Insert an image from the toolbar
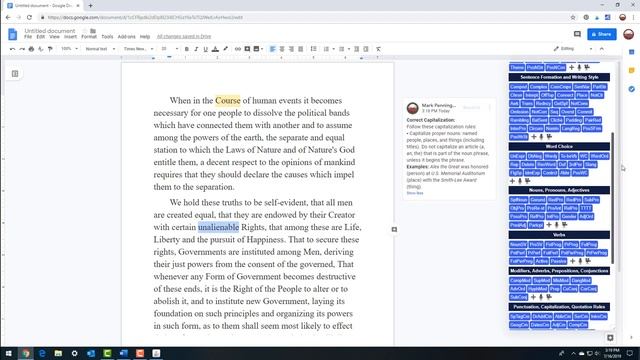 tap(256, 49)
